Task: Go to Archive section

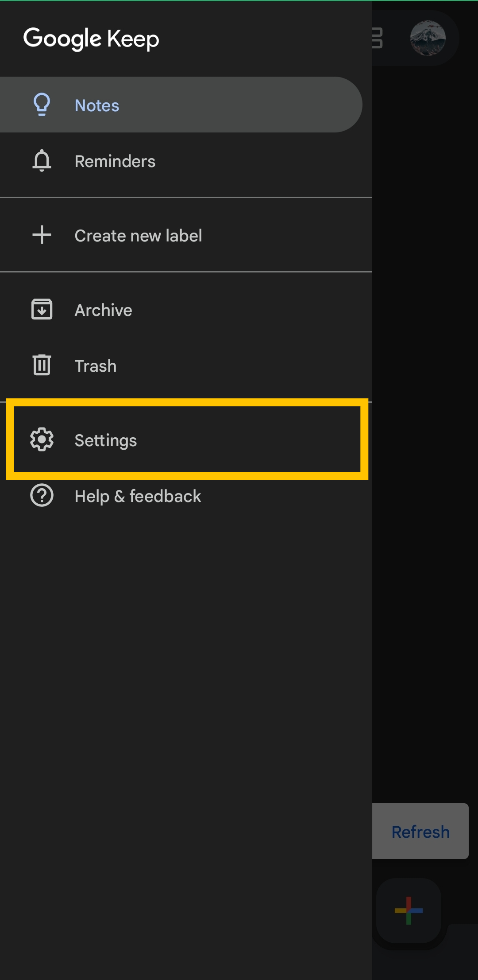Action: coord(103,310)
